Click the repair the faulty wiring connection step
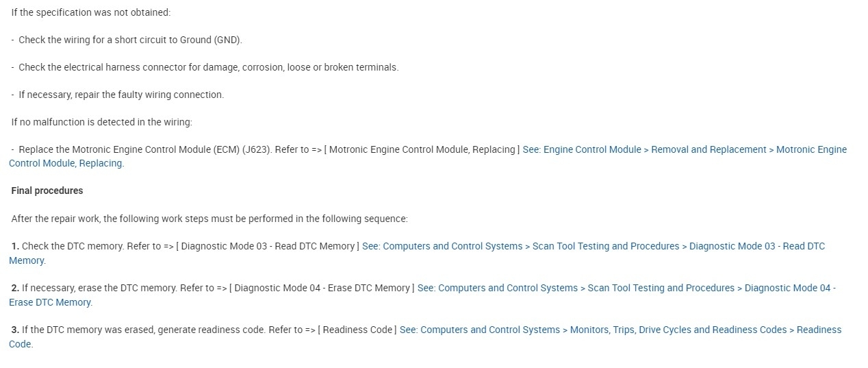The image size is (868, 368). coord(121,95)
